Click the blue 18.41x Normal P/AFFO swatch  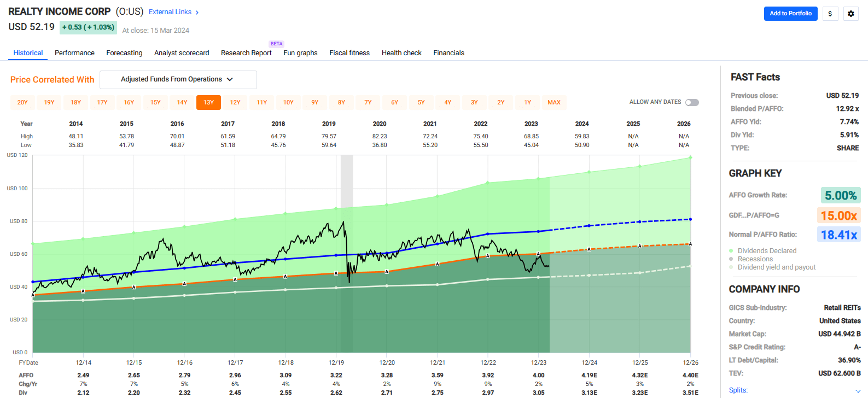[x=839, y=235]
